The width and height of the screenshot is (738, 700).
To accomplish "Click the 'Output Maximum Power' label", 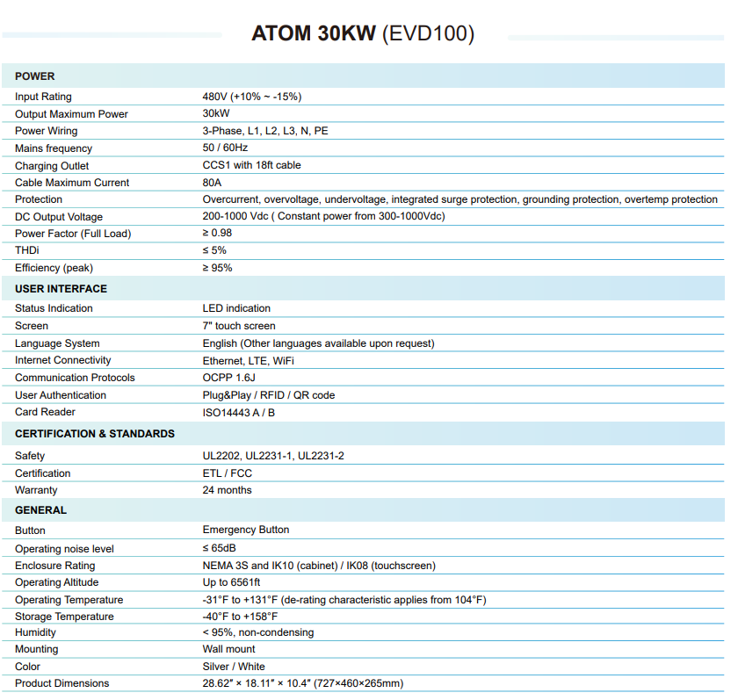I will (x=71, y=114).
